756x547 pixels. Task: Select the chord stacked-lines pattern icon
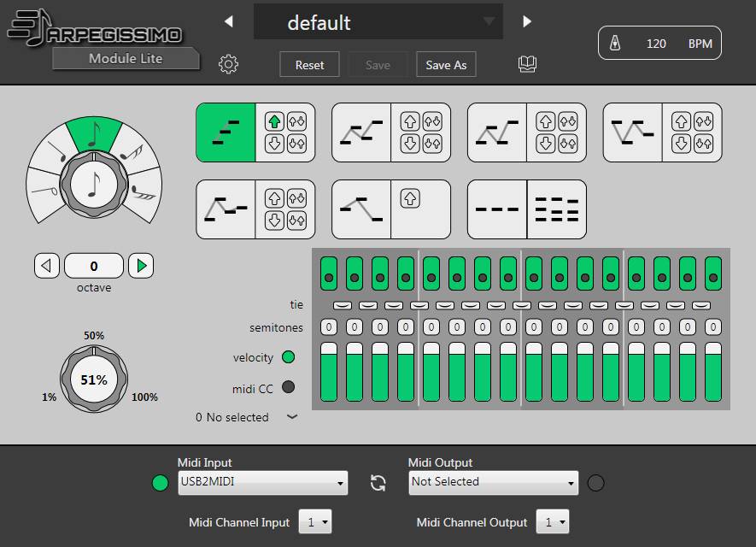(556, 209)
